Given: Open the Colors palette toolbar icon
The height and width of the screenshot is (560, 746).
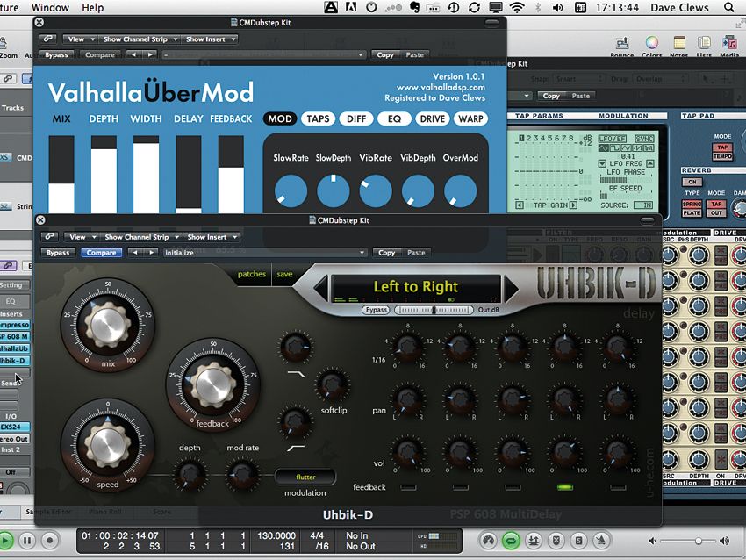Looking at the screenshot, I should (651, 43).
